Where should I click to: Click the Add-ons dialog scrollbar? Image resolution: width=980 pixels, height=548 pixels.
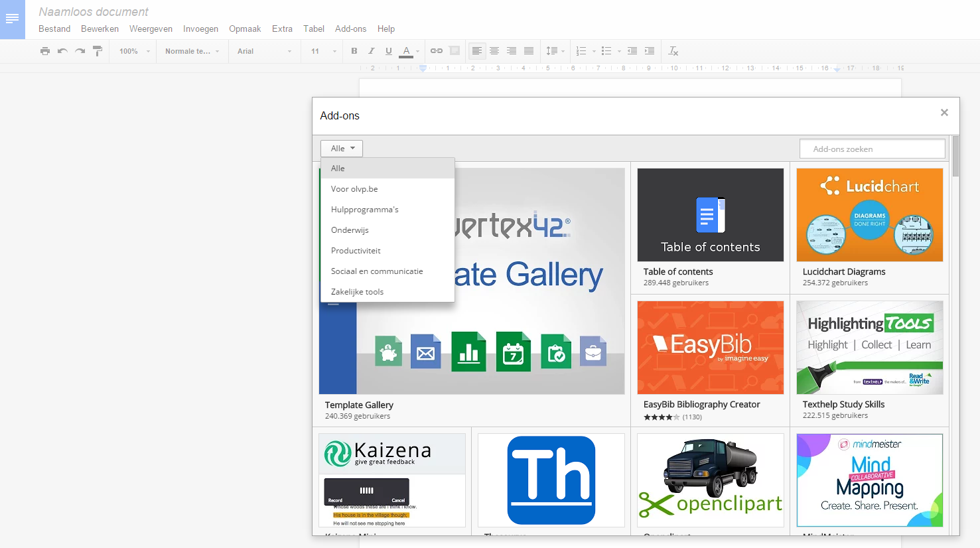955,157
